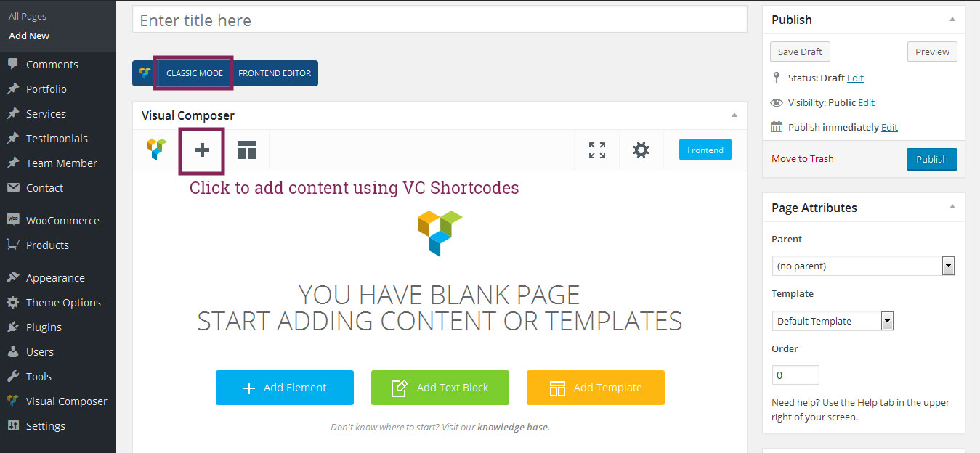980x453 pixels.
Task: Switch to Frontend Editor
Action: 275,73
